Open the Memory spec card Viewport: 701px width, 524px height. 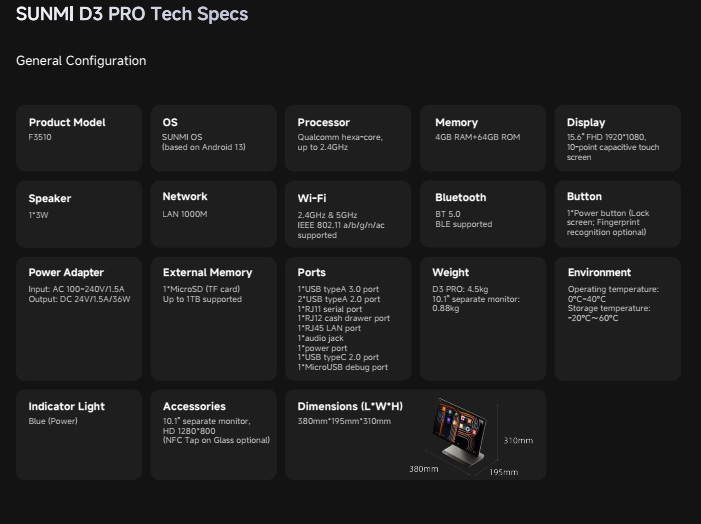coord(483,138)
